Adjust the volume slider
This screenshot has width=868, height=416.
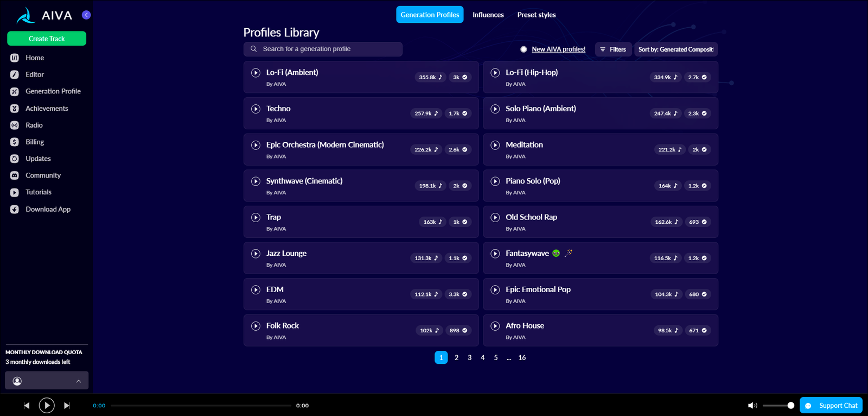point(778,406)
